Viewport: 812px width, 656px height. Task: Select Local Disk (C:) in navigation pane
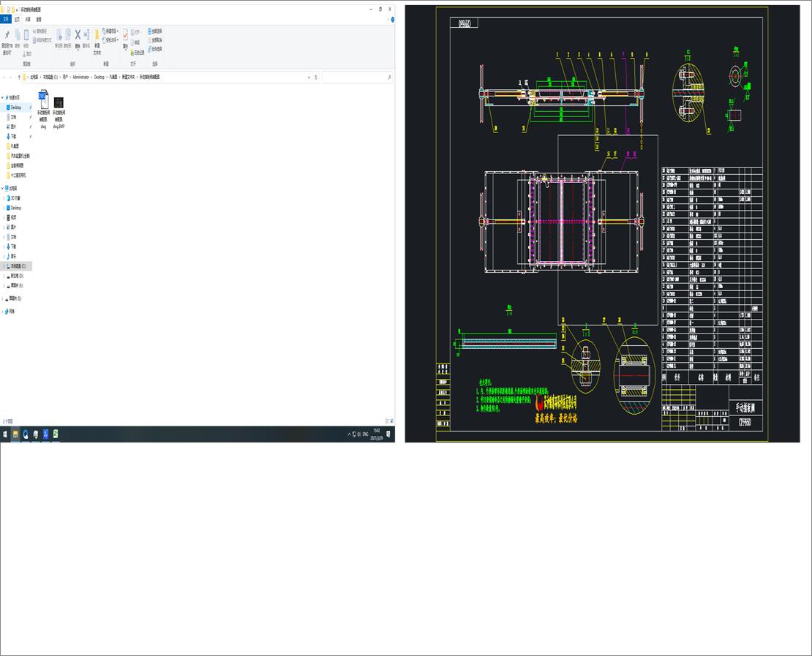click(18, 266)
